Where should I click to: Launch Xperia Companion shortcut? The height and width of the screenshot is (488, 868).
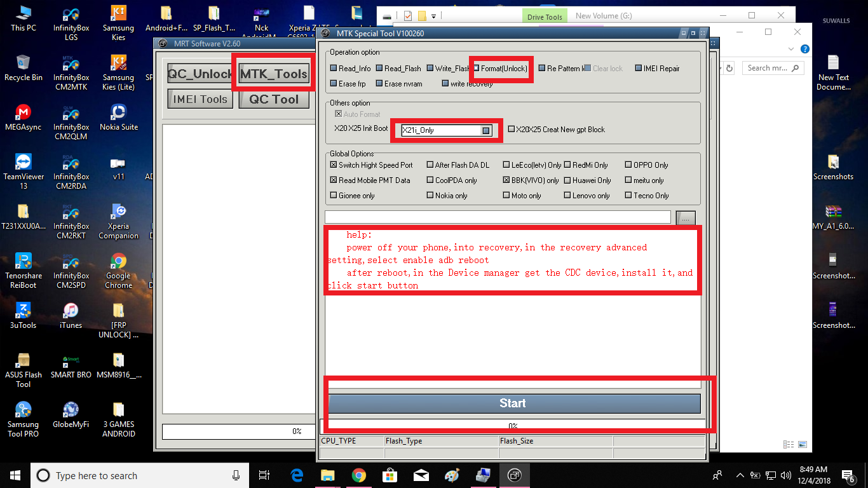click(118, 221)
